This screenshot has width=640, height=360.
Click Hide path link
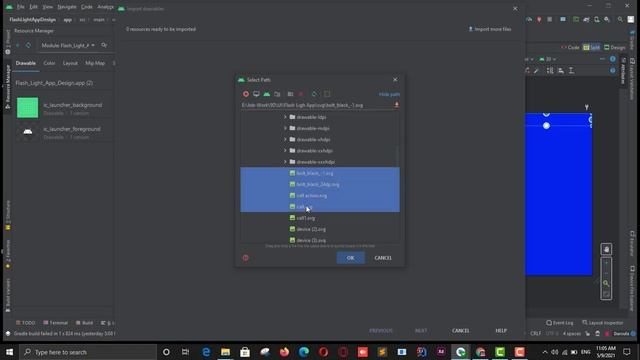(389, 94)
